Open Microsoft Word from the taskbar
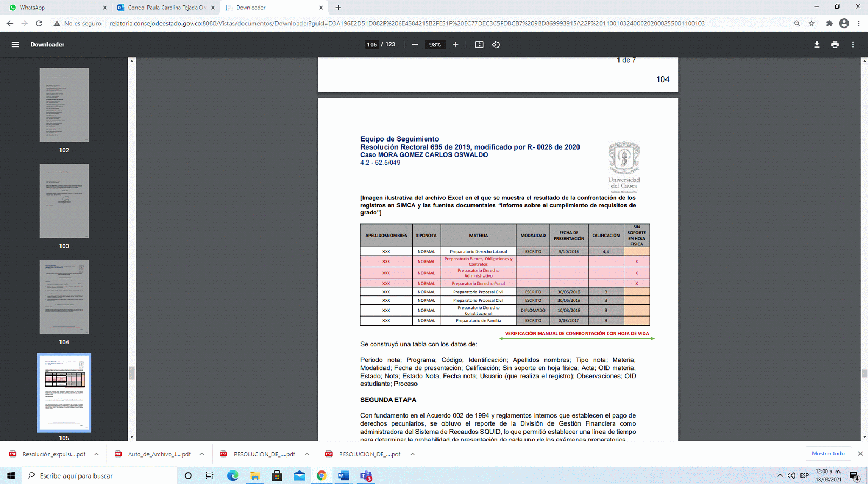 tap(344, 475)
